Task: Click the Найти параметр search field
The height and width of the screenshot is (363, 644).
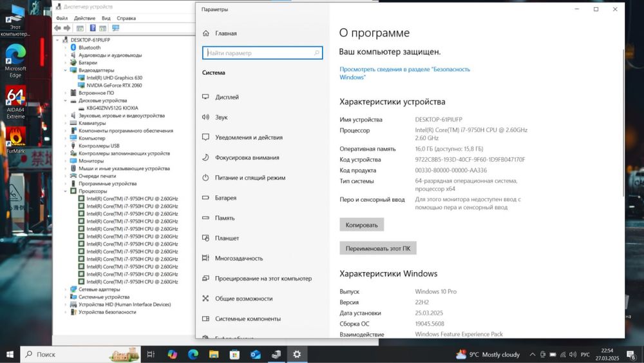Action: pos(262,53)
